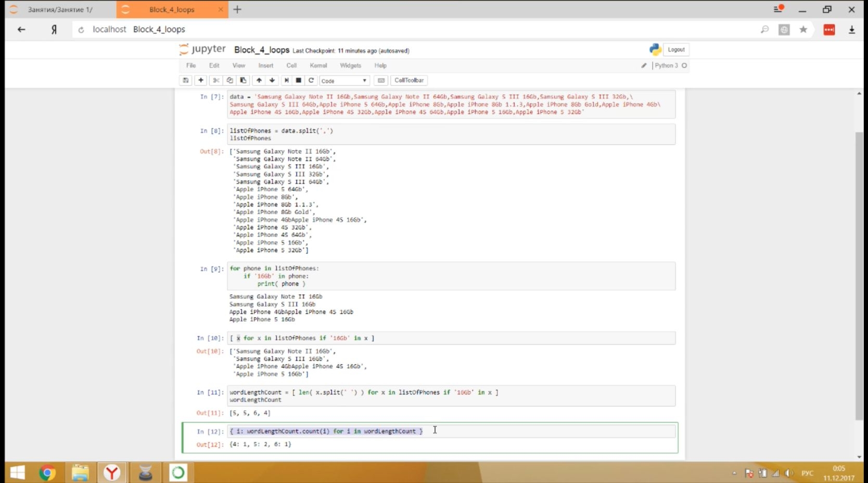Go back with the browser arrow
This screenshot has height=483, width=868.
click(21, 30)
